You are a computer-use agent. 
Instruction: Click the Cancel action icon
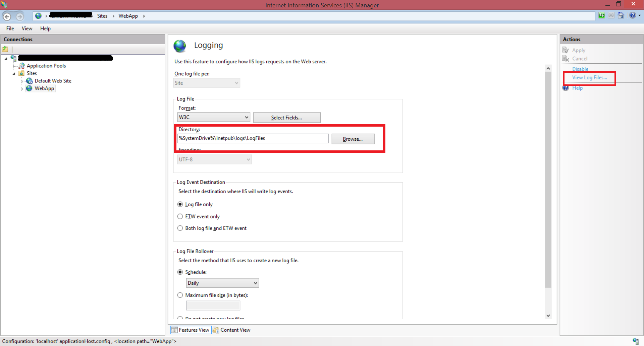(566, 59)
